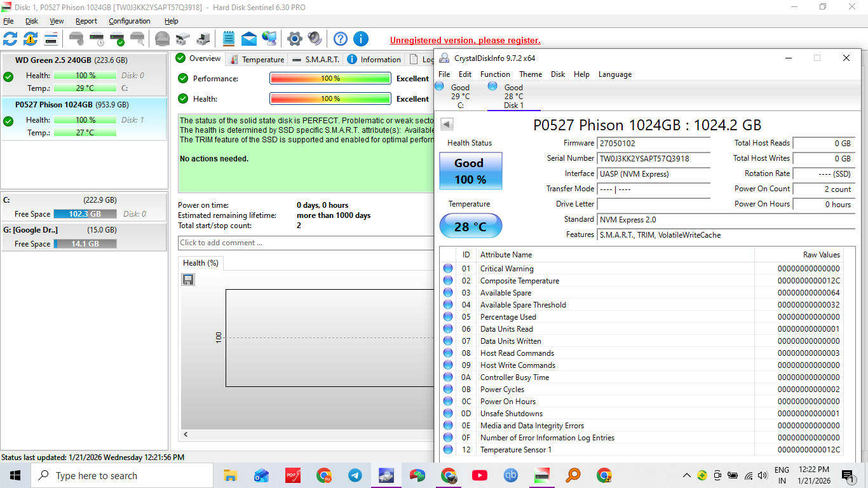Click the send report by email envelope icon

point(249,39)
